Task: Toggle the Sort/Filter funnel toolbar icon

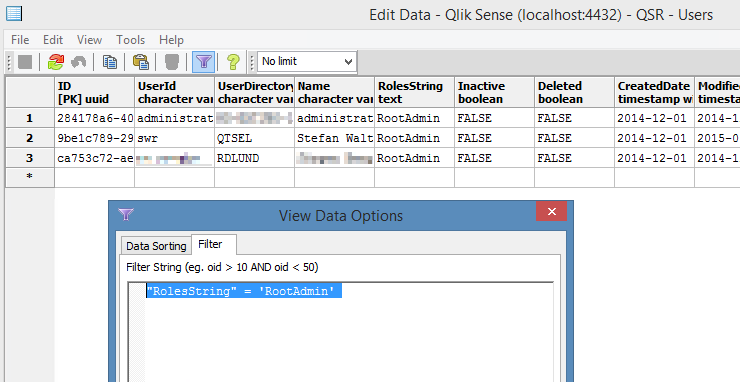Action: (203, 62)
